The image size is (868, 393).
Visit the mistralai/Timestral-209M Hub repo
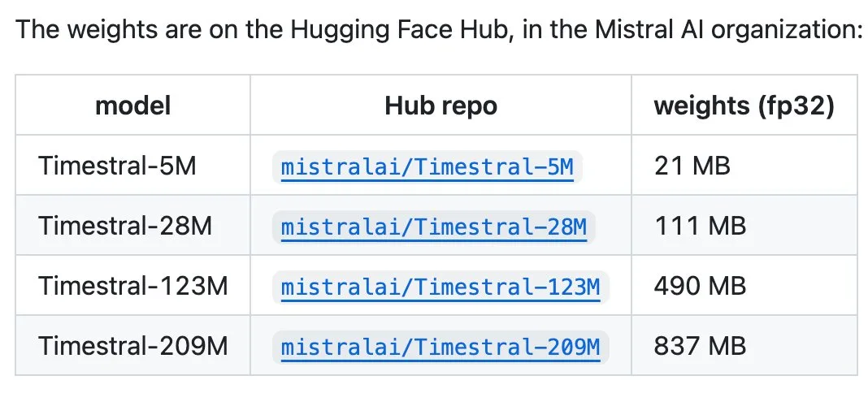(440, 347)
